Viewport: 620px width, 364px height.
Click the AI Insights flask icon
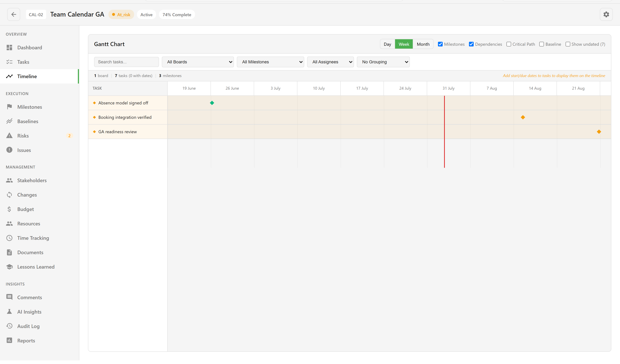coord(9,312)
